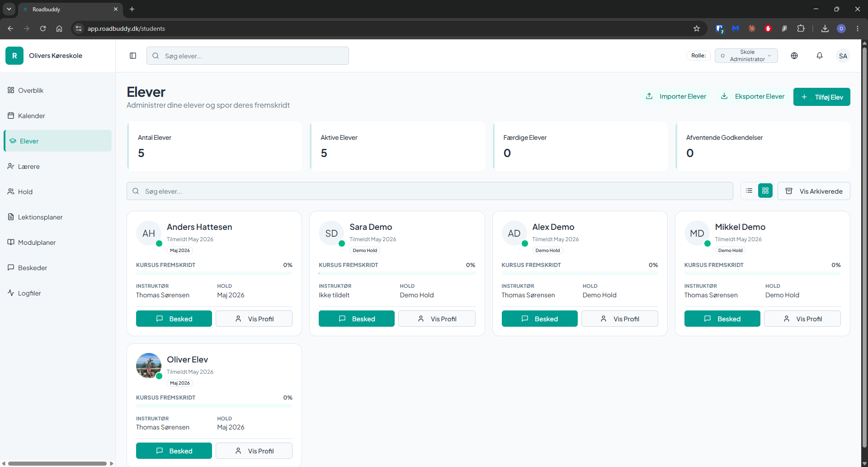Open notifications bell
The image size is (868, 467).
[820, 56]
